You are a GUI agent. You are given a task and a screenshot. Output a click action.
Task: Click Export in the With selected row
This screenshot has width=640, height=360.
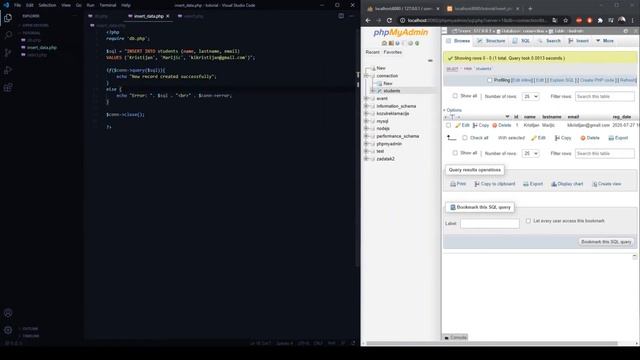(618, 138)
